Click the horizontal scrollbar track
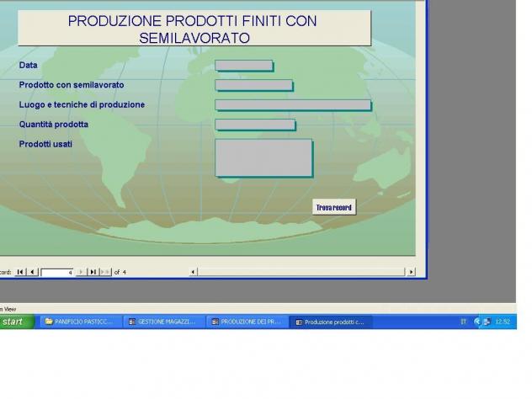The width and height of the screenshot is (532, 399). 301,272
